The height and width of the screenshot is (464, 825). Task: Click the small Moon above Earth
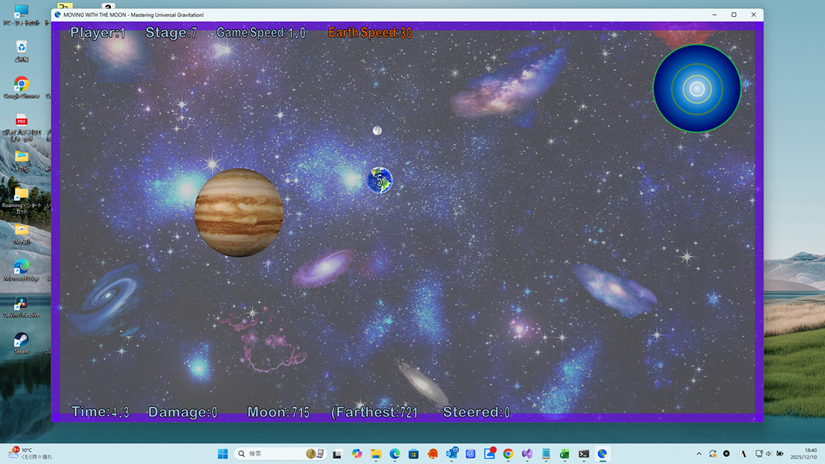[x=377, y=130]
